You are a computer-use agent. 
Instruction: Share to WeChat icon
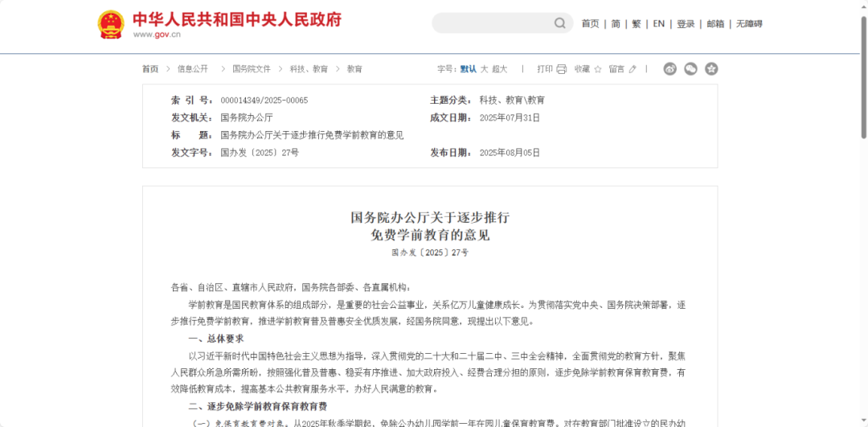coord(691,68)
